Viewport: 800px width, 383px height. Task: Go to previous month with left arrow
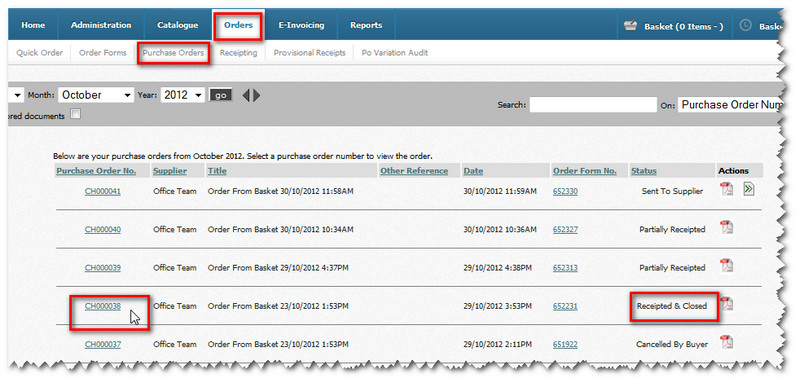(x=246, y=95)
